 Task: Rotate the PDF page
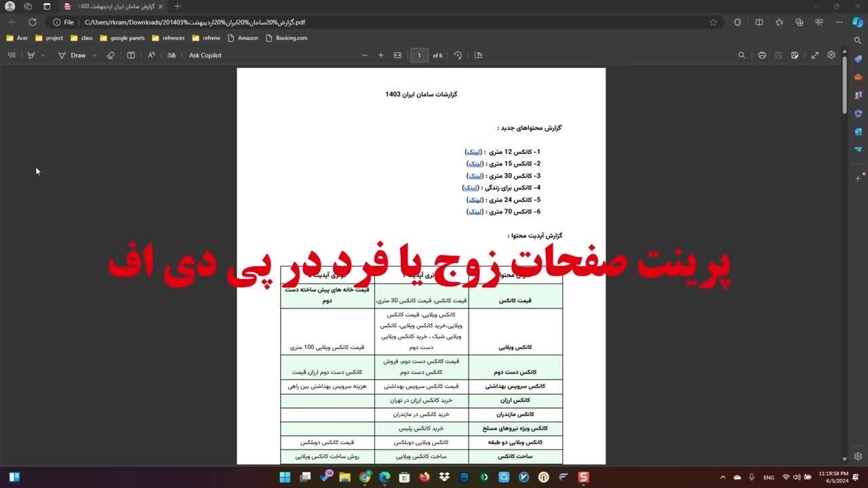[458, 56]
